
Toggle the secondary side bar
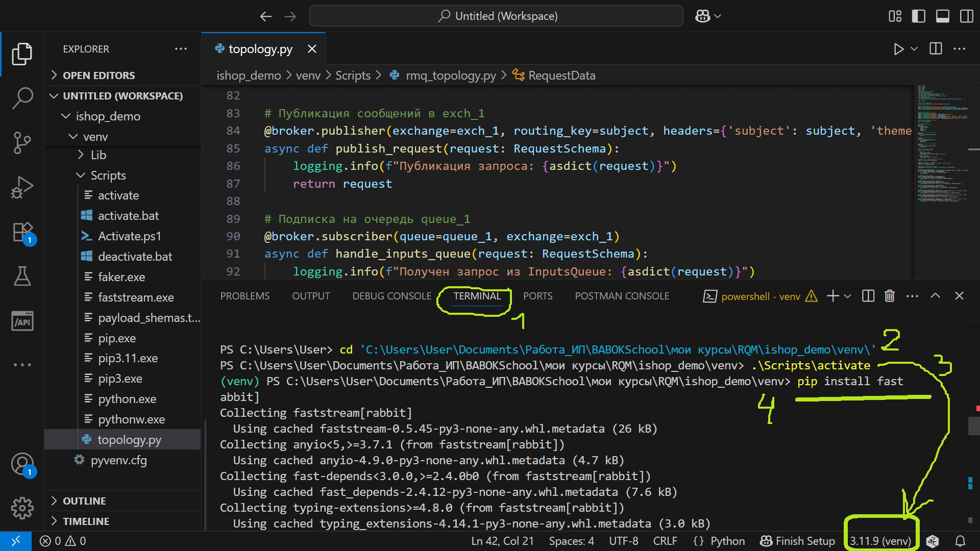[x=966, y=16]
